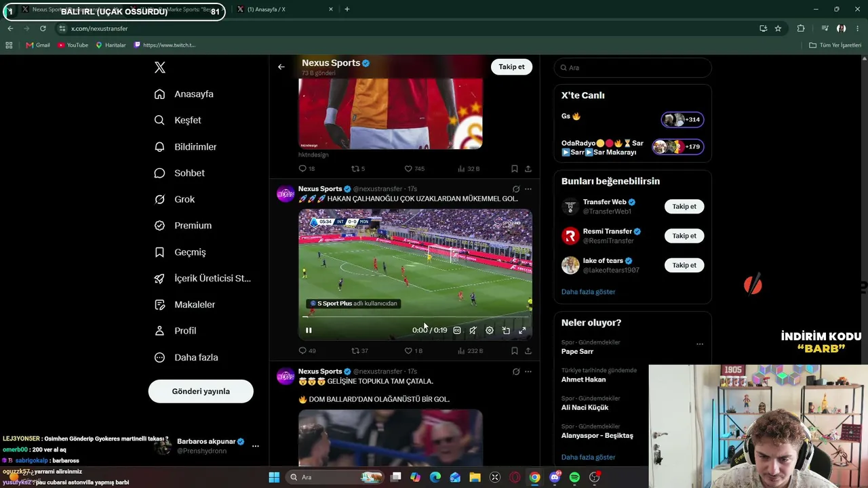Open the Premium page

pos(183,225)
